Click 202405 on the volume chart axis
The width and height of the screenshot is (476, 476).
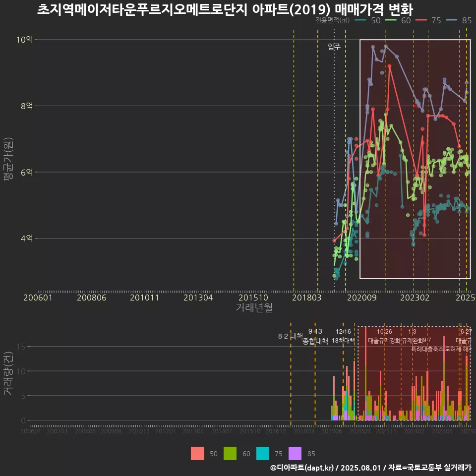442,431
